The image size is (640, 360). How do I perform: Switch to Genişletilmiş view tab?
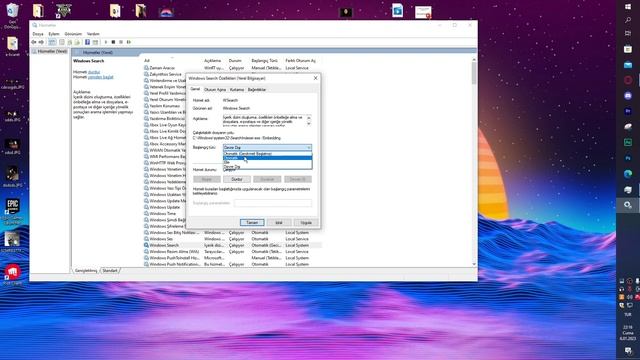coord(86,271)
